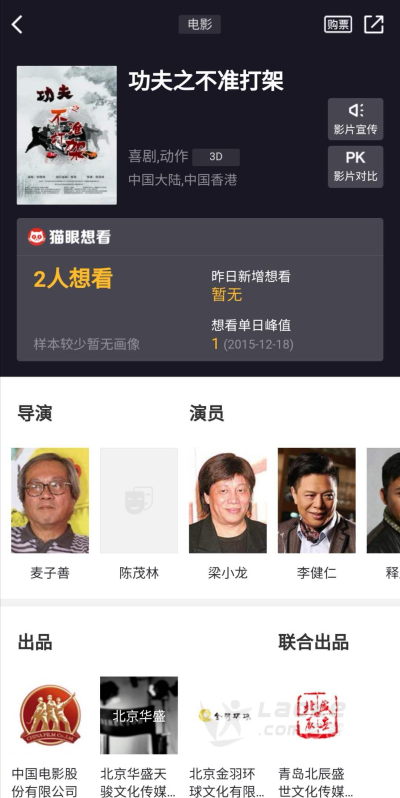Screen dimensions: 400x798
Task: View actor 梁小龙 profile photo
Action: pos(227,500)
